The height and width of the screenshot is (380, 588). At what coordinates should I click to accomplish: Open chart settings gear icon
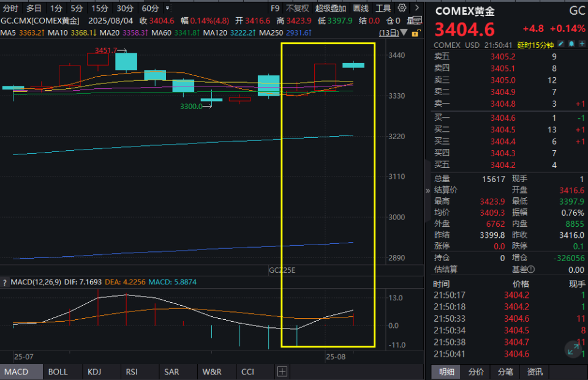click(x=402, y=7)
